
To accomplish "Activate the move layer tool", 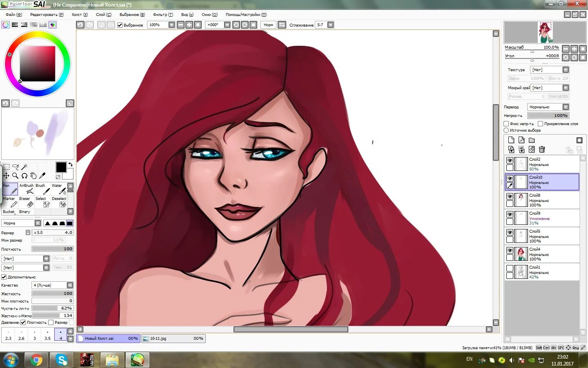I will pos(7,176).
